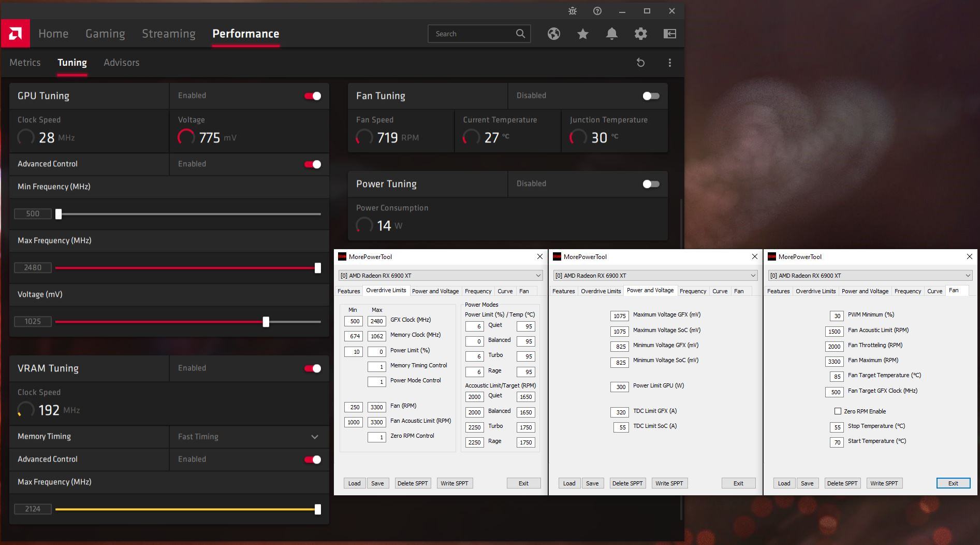980x545 pixels.
Task: Select Features tab in first MorePowerTool window
Action: coord(348,291)
